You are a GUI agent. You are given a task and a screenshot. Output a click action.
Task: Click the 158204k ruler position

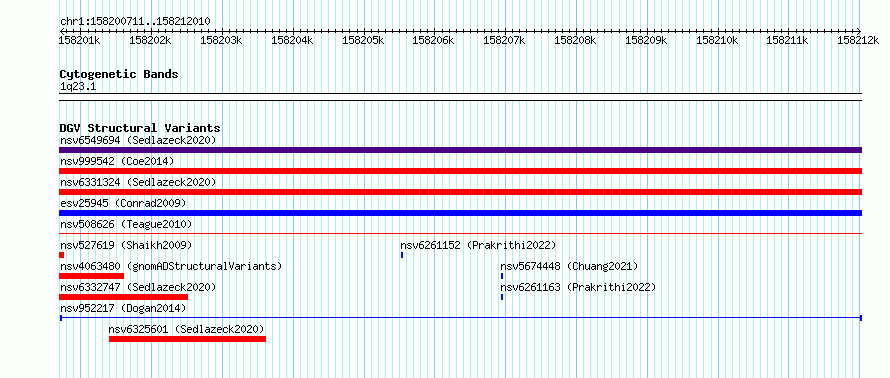coord(292,40)
